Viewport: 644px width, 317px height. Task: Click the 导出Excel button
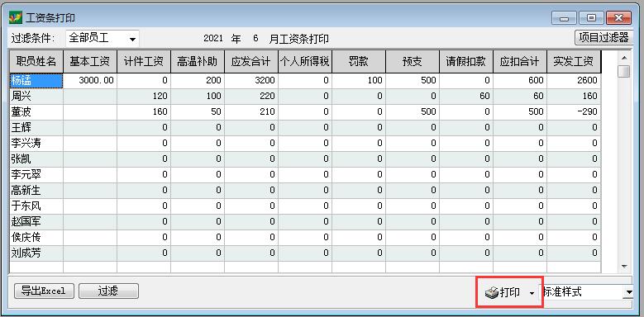tap(45, 291)
